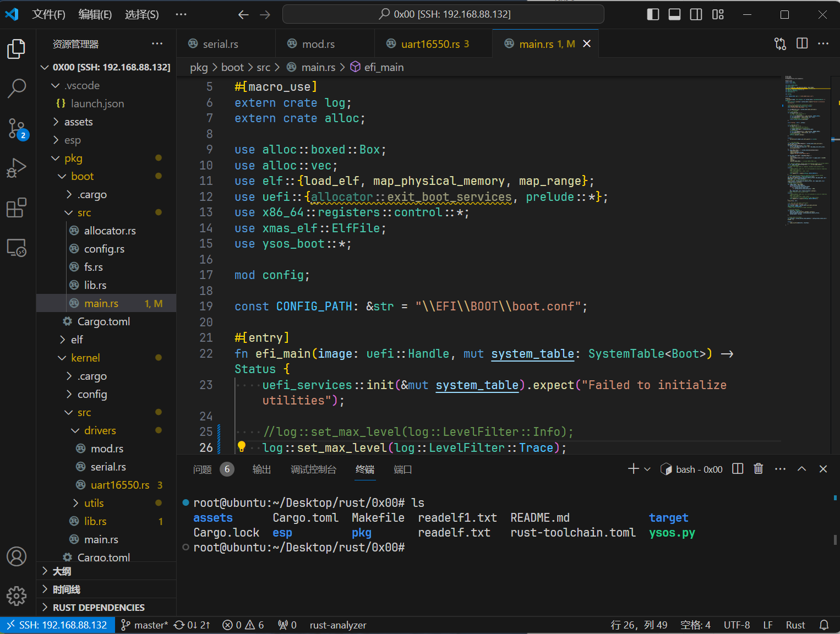This screenshot has width=840, height=634.
Task: Click rust-analyzer in the status bar
Action: tap(338, 625)
